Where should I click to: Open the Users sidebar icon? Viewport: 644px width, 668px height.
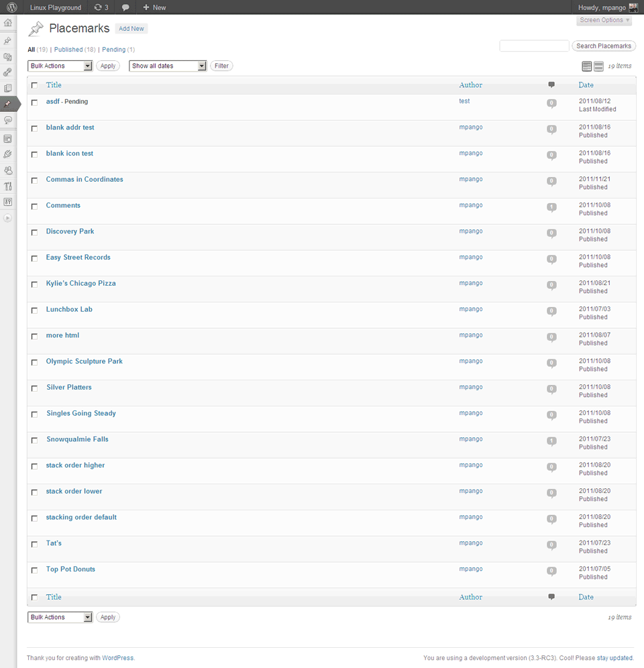pos(7,170)
